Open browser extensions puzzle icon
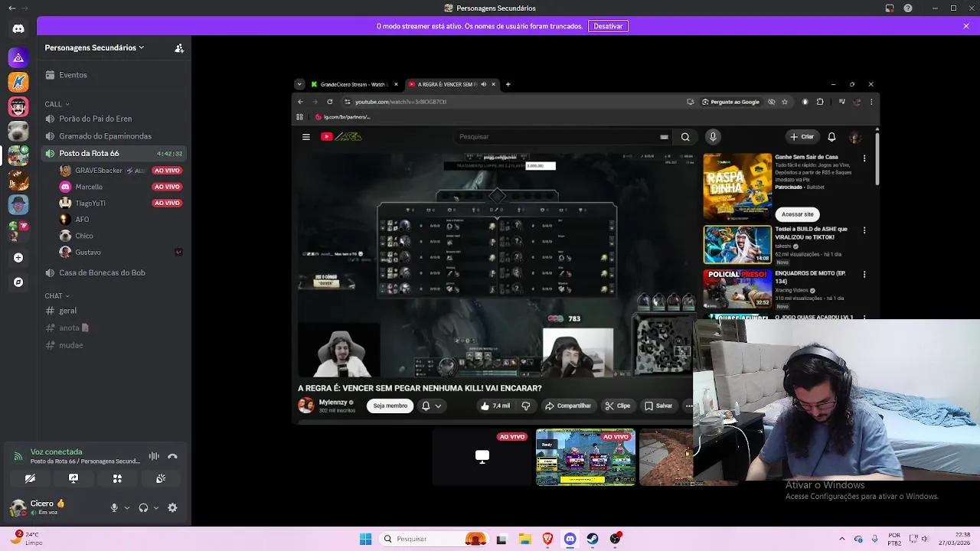 tap(820, 102)
